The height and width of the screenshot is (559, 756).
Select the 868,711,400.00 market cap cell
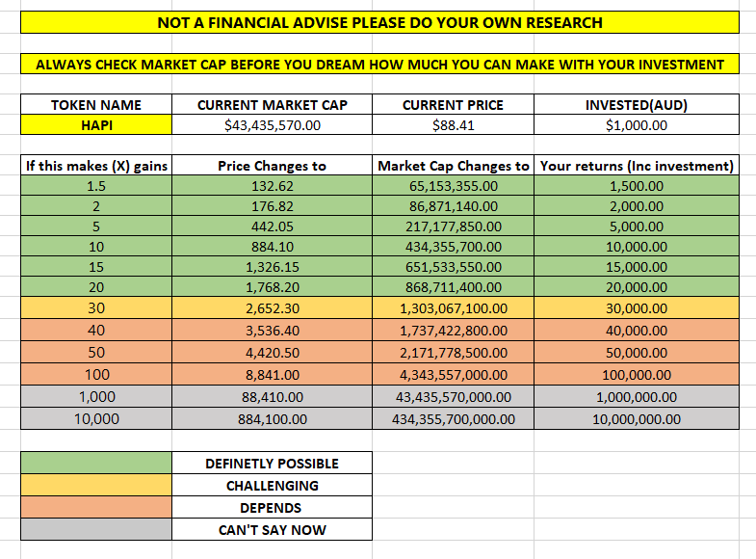(453, 287)
